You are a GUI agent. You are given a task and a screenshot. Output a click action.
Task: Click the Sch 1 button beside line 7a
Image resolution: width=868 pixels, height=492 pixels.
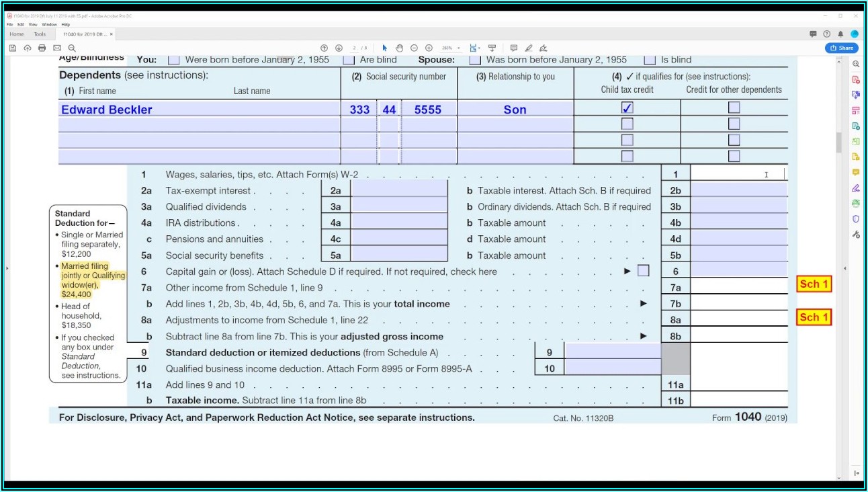(x=814, y=284)
